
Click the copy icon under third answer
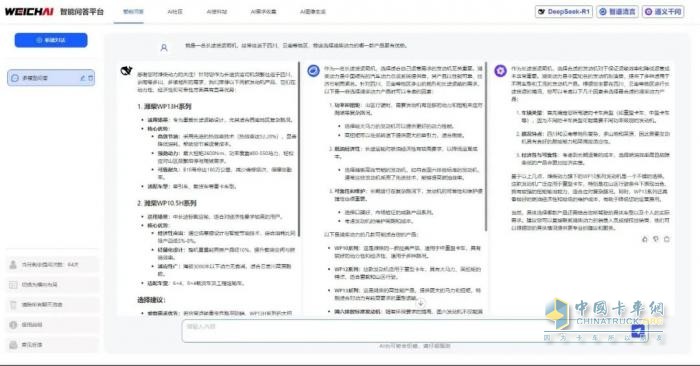(667, 239)
